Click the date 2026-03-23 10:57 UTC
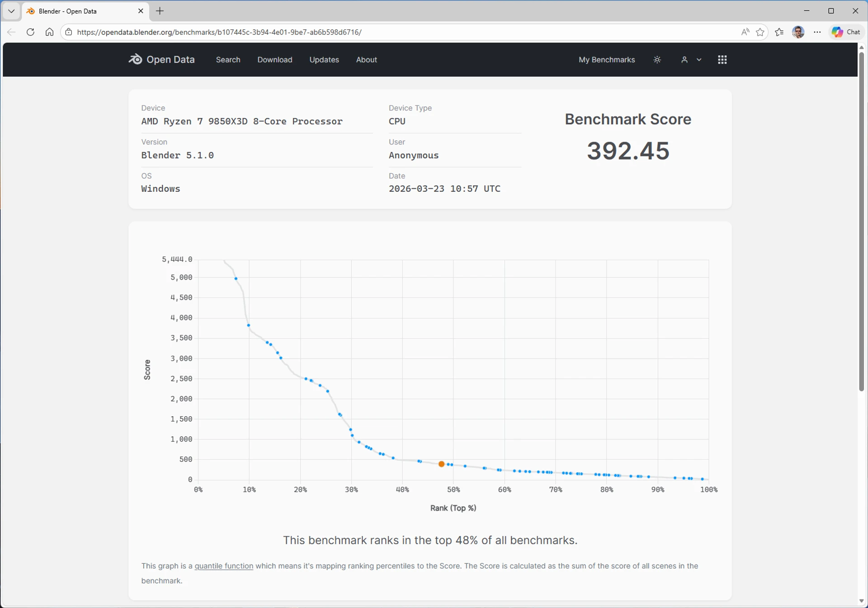This screenshot has width=868, height=608. [x=444, y=189]
